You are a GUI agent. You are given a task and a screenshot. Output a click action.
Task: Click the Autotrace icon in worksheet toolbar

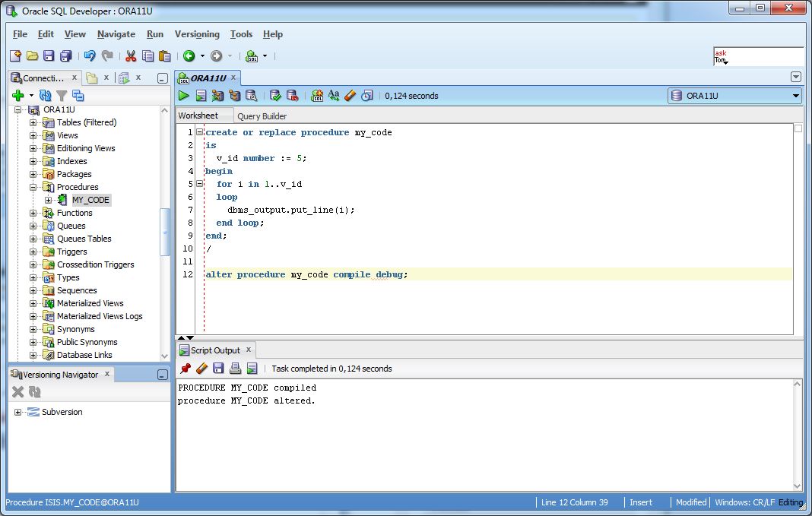[217, 95]
